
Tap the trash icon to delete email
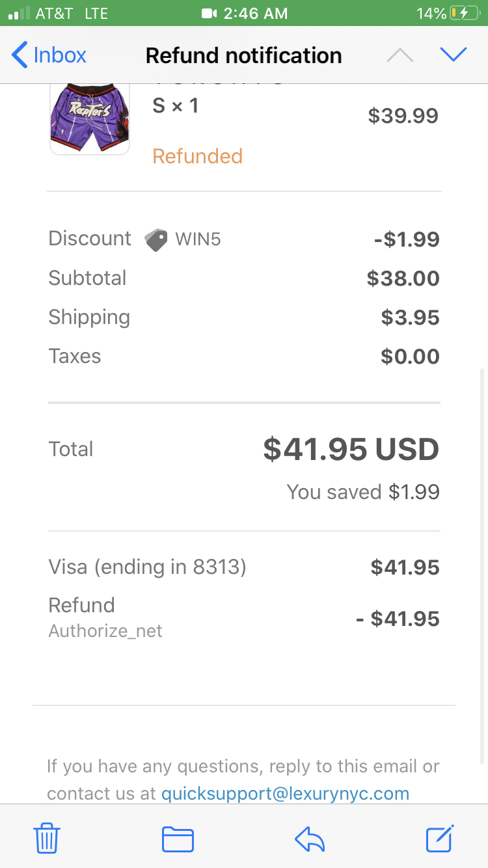click(47, 837)
